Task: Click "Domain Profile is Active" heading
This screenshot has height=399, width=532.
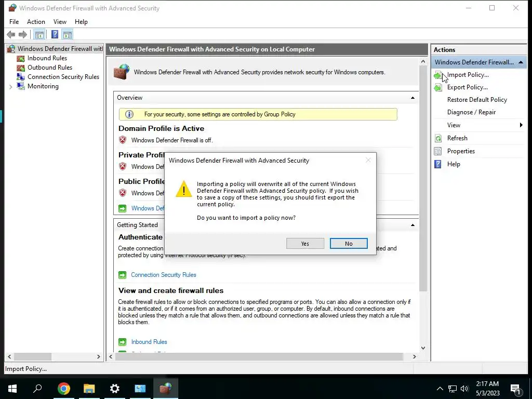Action: pyautogui.click(x=161, y=129)
